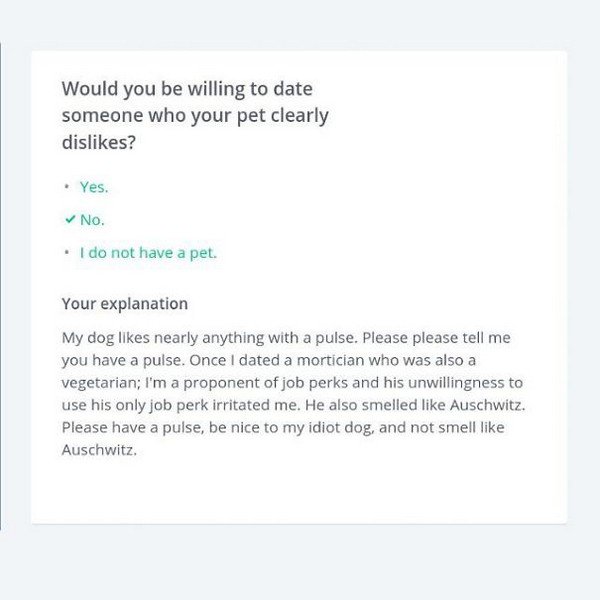
Task: Pick "I do not have a pet."
Action: click(x=148, y=253)
